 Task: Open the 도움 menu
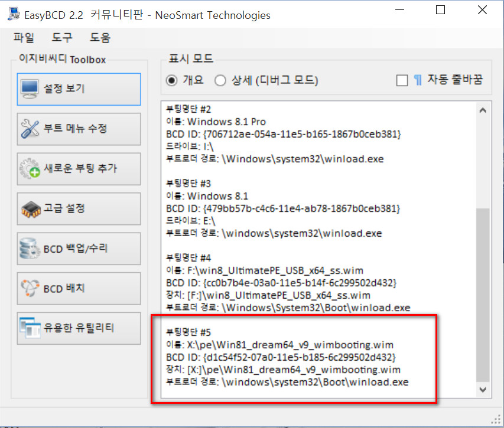pos(100,38)
